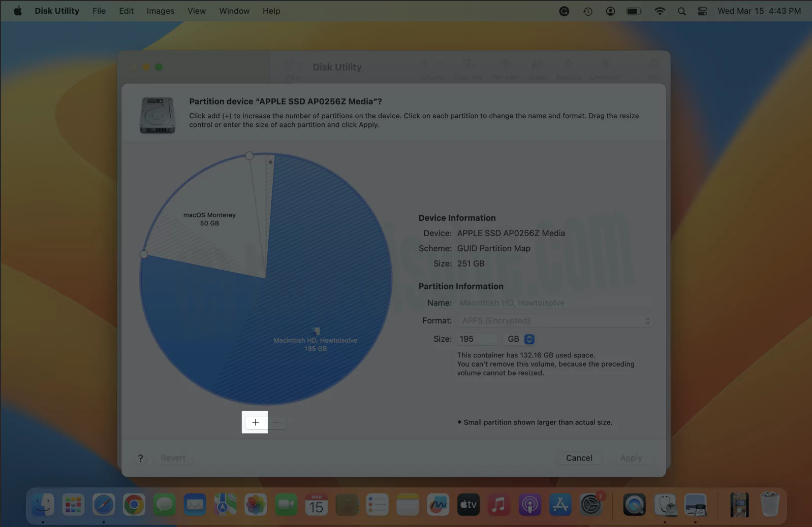Click Disk Utility stethoscope icon in Dock
812x527 pixels.
point(665,505)
